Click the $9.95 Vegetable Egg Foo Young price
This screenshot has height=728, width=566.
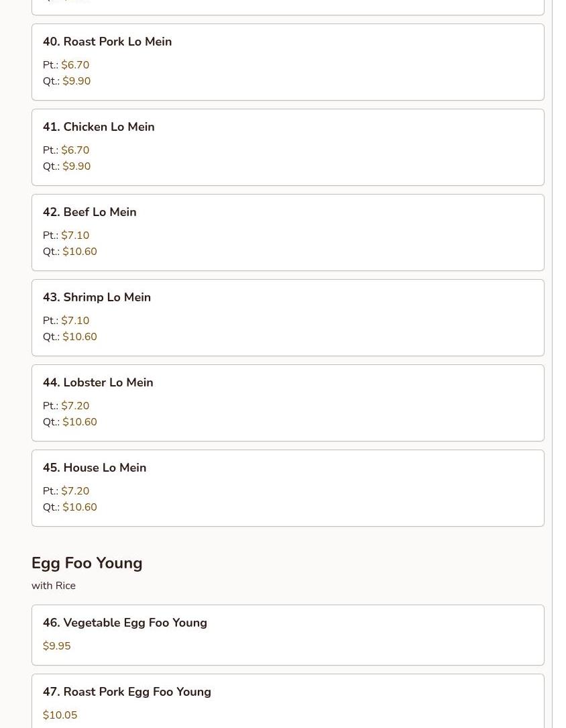point(56,646)
